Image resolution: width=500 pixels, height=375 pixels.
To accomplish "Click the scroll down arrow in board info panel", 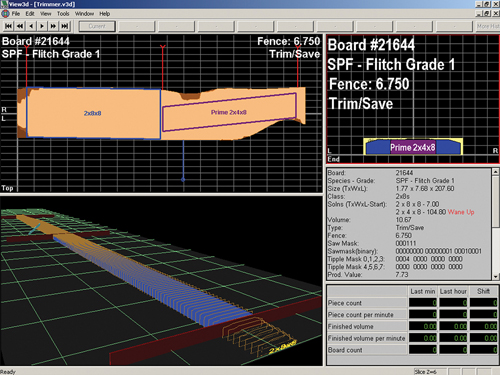I will pos(495,276).
